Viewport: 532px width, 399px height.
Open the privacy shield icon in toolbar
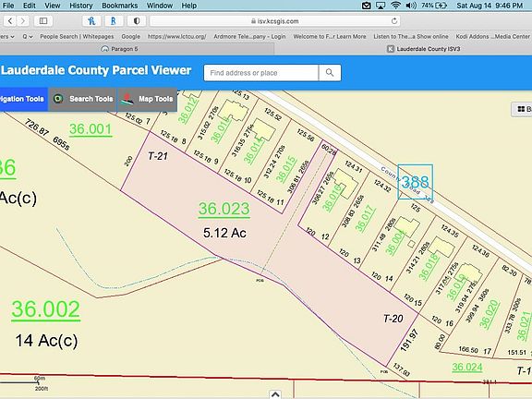coord(137,21)
